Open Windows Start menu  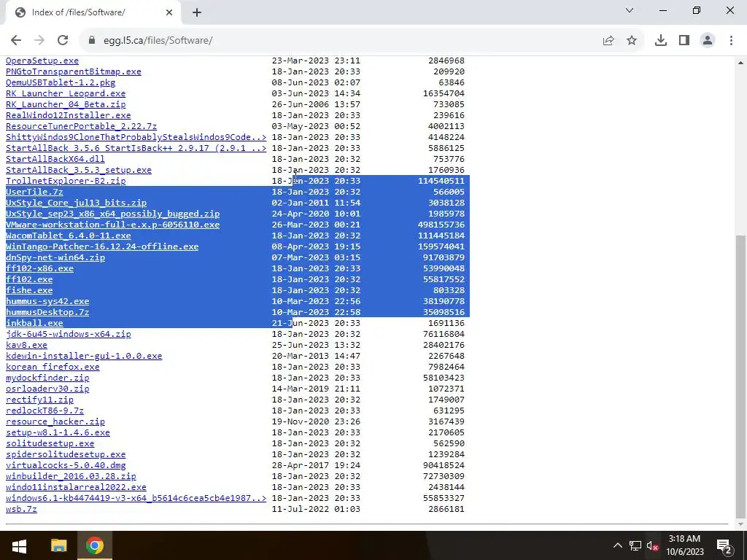(x=19, y=545)
